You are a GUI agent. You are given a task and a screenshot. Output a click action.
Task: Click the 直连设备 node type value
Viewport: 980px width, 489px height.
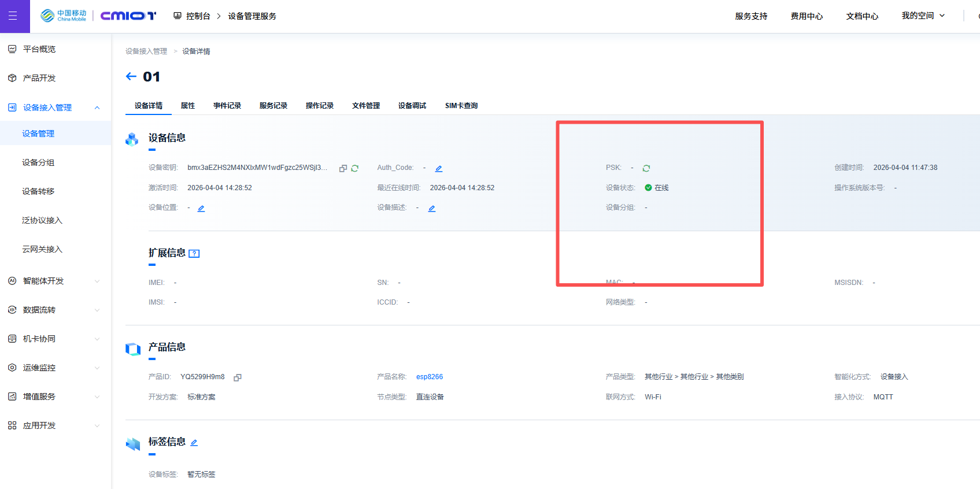point(430,397)
